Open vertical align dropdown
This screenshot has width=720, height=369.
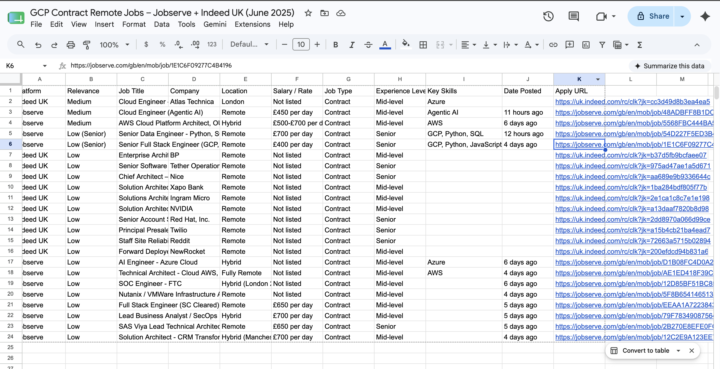489,45
